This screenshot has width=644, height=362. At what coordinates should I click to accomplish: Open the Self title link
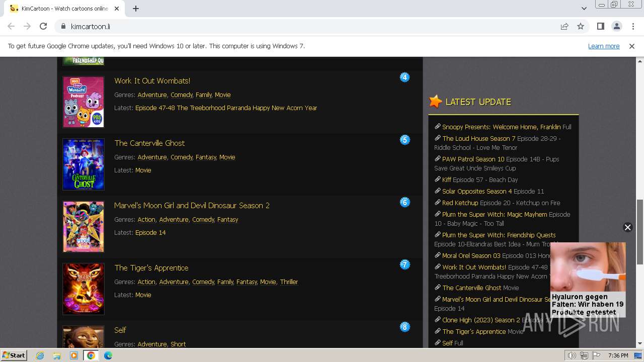[120, 330]
